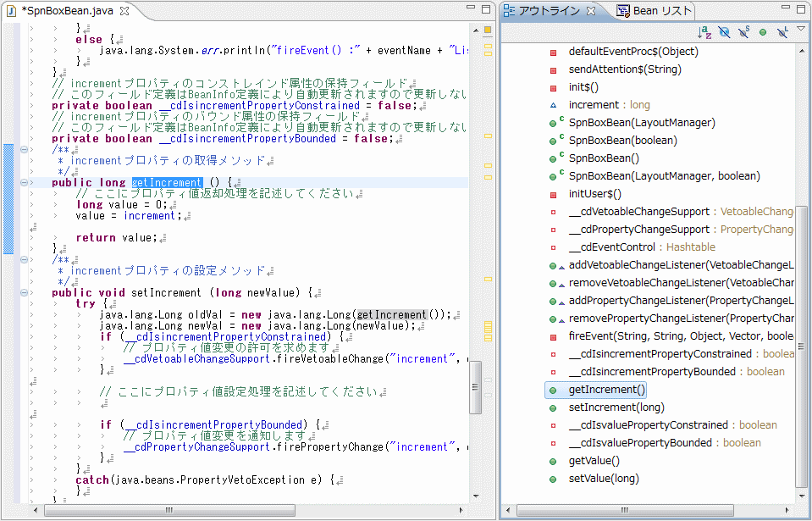Select __cdIsincrementPropertyConstrained in outline

(681, 354)
